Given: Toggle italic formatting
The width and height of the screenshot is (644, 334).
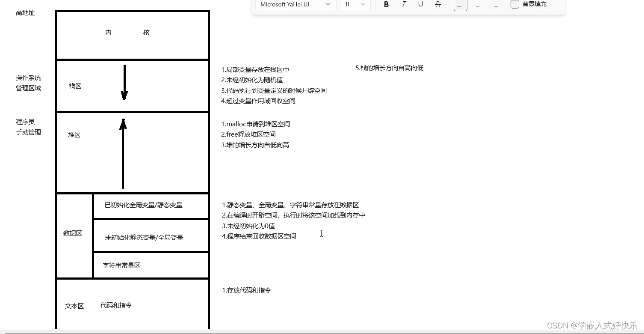Looking at the screenshot, I should click(x=403, y=4).
